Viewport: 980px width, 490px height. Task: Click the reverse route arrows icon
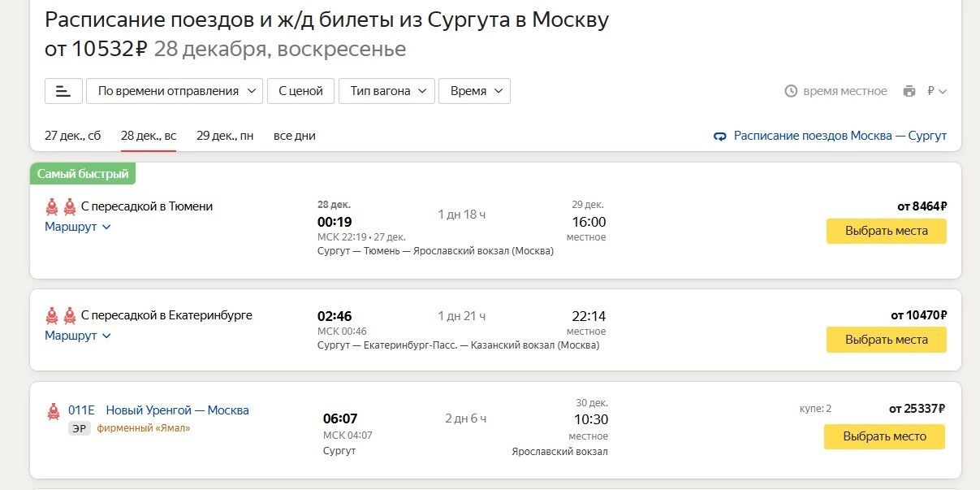[x=719, y=137]
